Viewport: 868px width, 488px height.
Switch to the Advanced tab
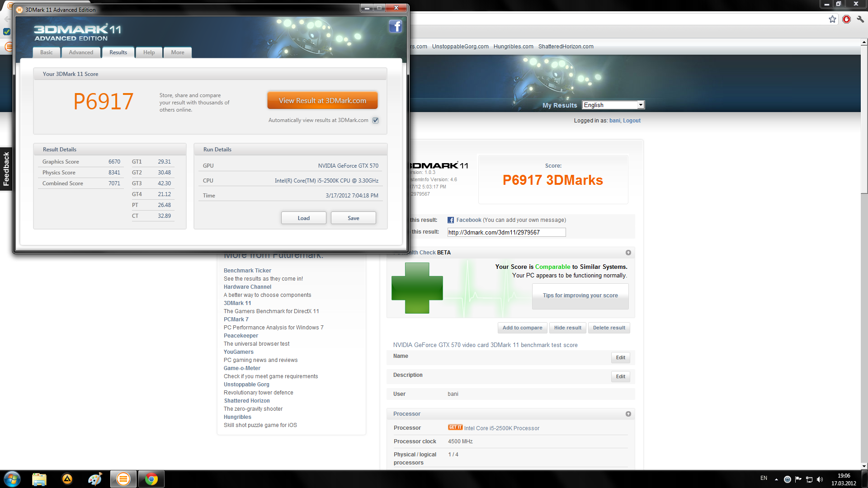point(81,52)
